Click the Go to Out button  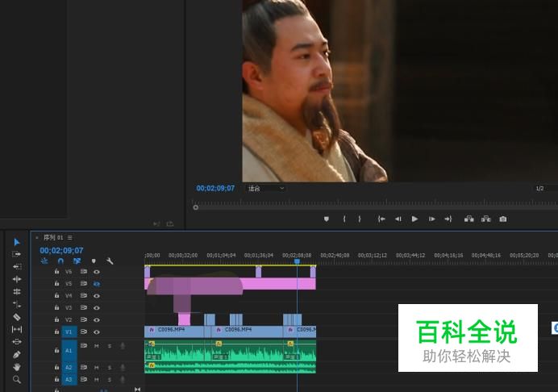click(x=448, y=219)
